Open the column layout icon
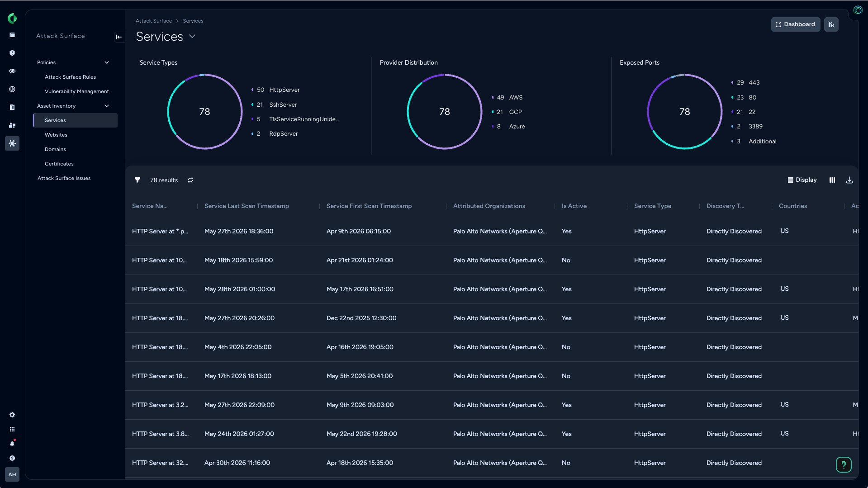This screenshot has width=868, height=488. 832,180
